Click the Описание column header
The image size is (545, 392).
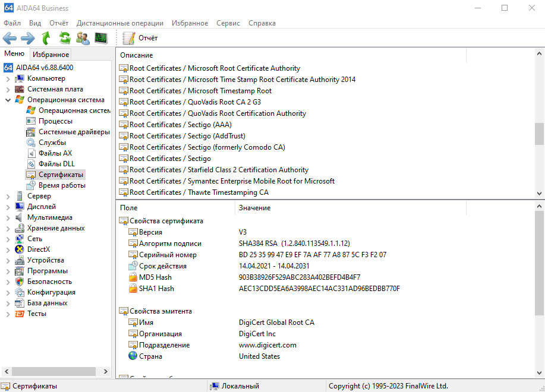tap(291, 55)
